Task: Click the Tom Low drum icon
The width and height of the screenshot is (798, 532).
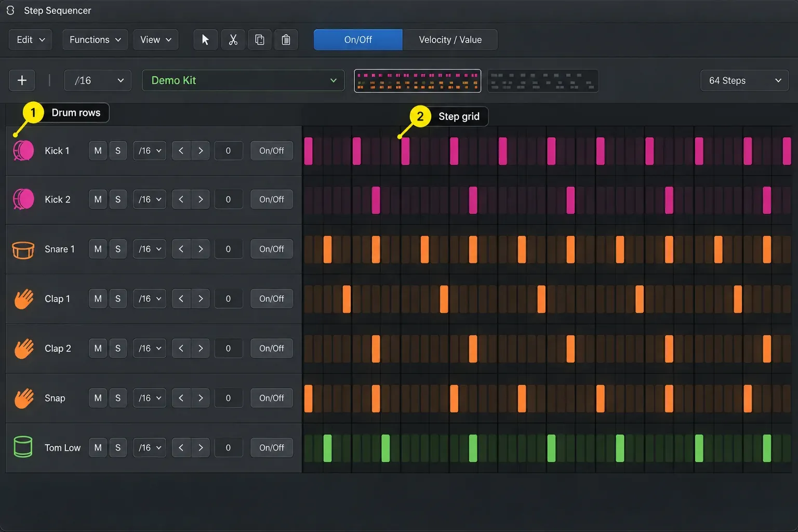Action: (23, 447)
